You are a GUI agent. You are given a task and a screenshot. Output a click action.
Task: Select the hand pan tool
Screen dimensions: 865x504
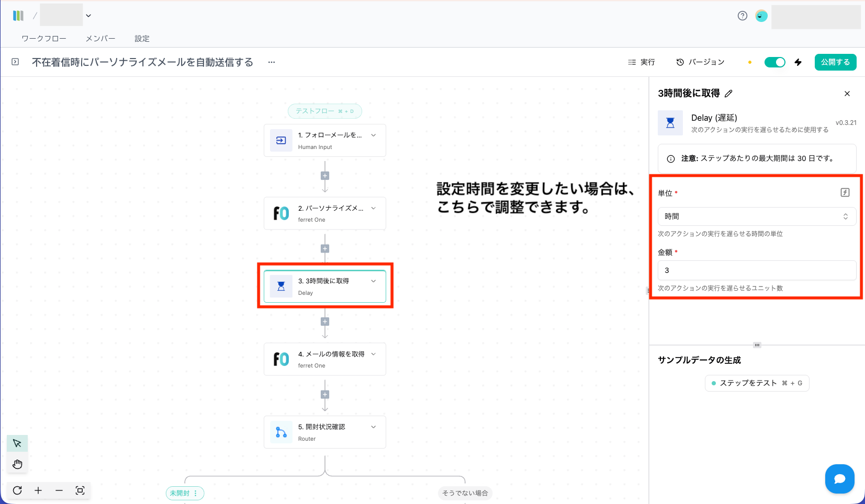17,464
